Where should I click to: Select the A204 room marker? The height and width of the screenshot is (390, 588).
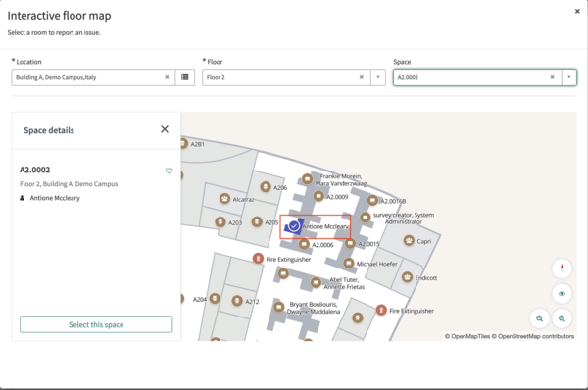click(215, 299)
